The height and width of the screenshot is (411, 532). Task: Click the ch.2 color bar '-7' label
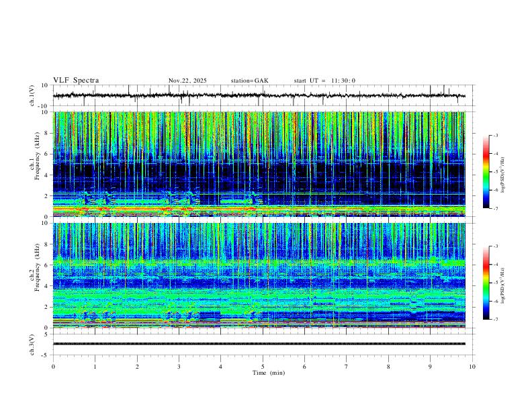[495, 320]
